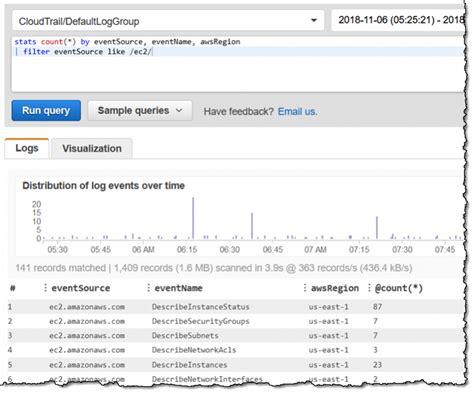The height and width of the screenshot is (393, 474).
Task: Open the date range picker starting 2018-11-06
Action: coord(399,20)
